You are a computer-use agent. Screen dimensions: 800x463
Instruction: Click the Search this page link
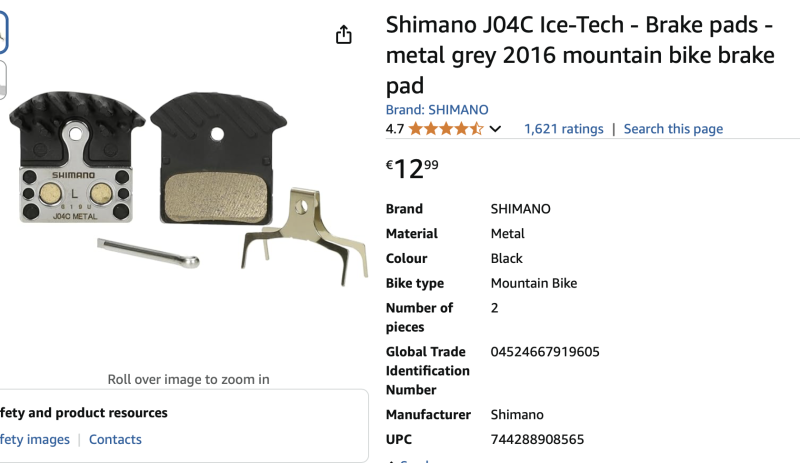[x=673, y=129]
